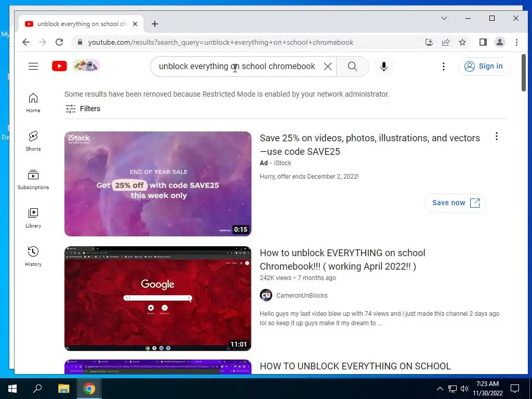532x399 pixels.
Task: Click the iStock advertiser name
Action: (x=283, y=163)
